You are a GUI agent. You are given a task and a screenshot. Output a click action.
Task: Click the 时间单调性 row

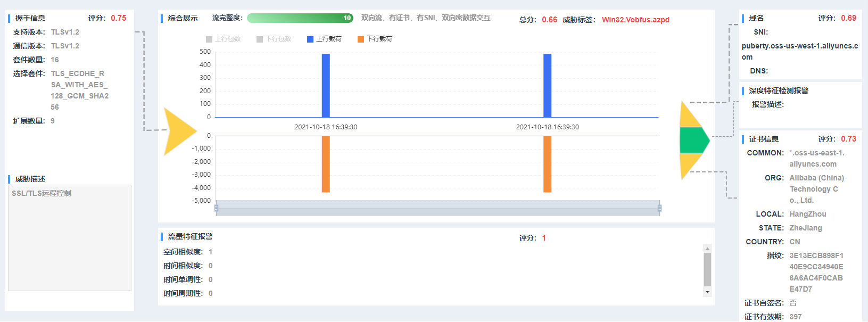(x=188, y=279)
